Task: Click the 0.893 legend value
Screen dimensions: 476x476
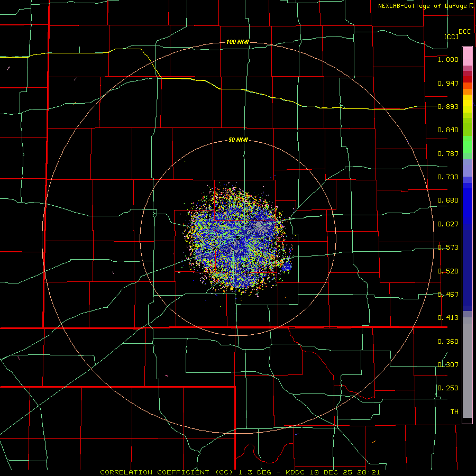Action: point(448,106)
